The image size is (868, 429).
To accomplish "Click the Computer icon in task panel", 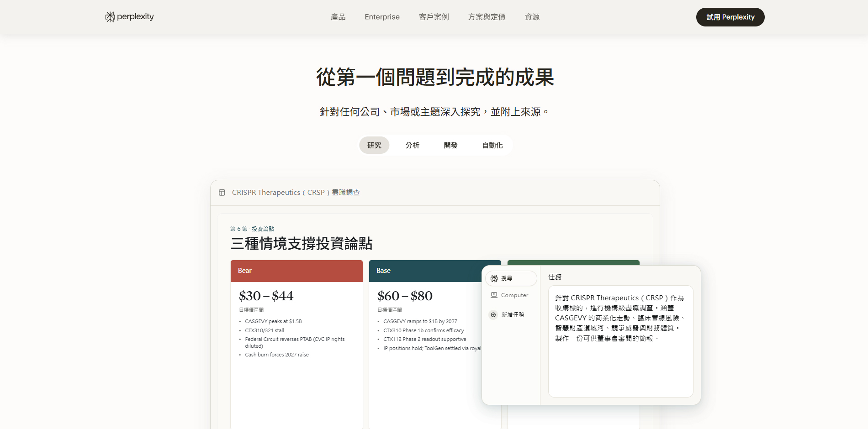I will pos(494,295).
